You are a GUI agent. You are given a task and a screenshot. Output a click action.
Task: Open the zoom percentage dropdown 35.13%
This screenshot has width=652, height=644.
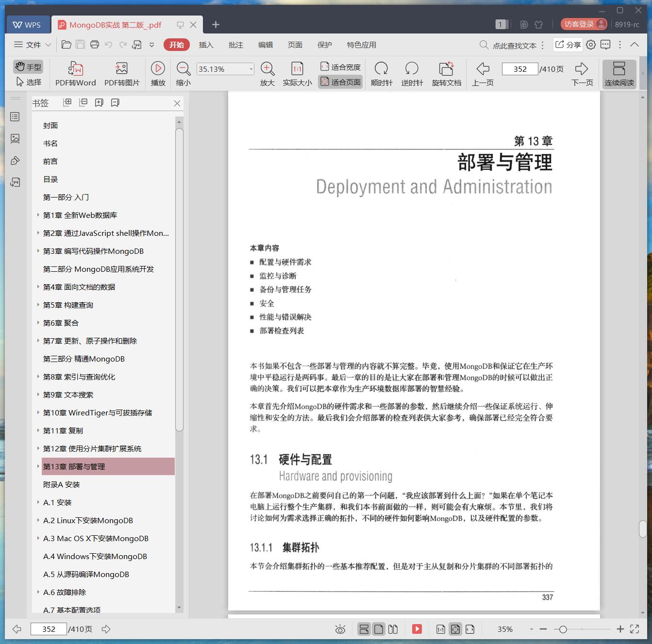251,69
